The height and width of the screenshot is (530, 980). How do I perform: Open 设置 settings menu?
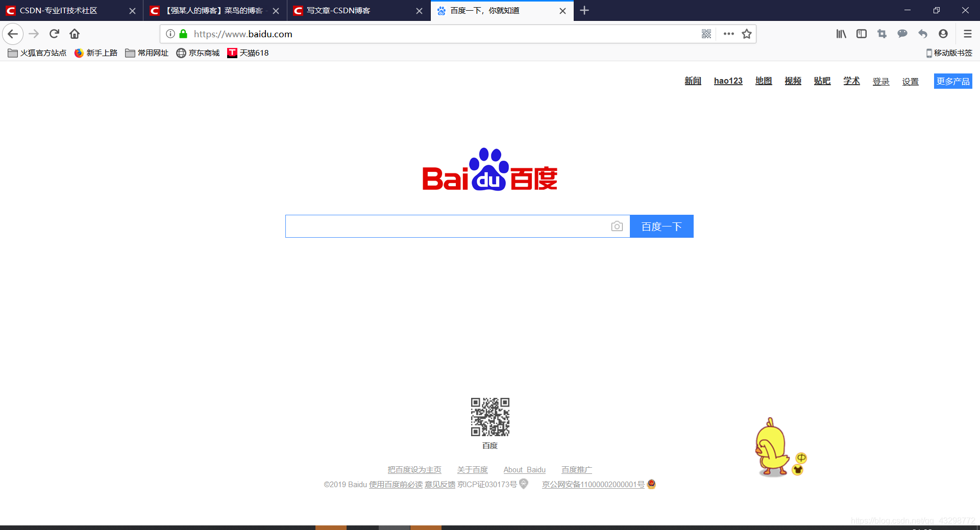[910, 82]
